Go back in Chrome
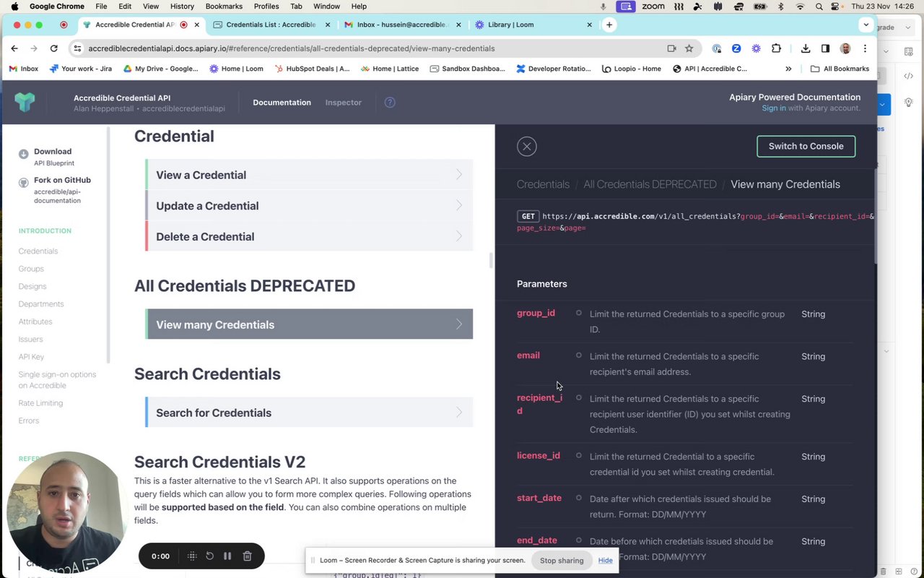The image size is (924, 578). click(x=14, y=48)
